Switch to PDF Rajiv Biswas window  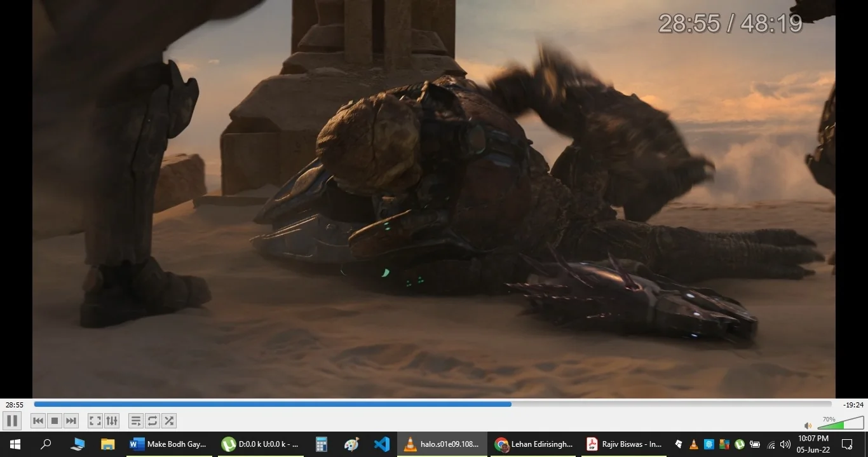[x=625, y=444]
